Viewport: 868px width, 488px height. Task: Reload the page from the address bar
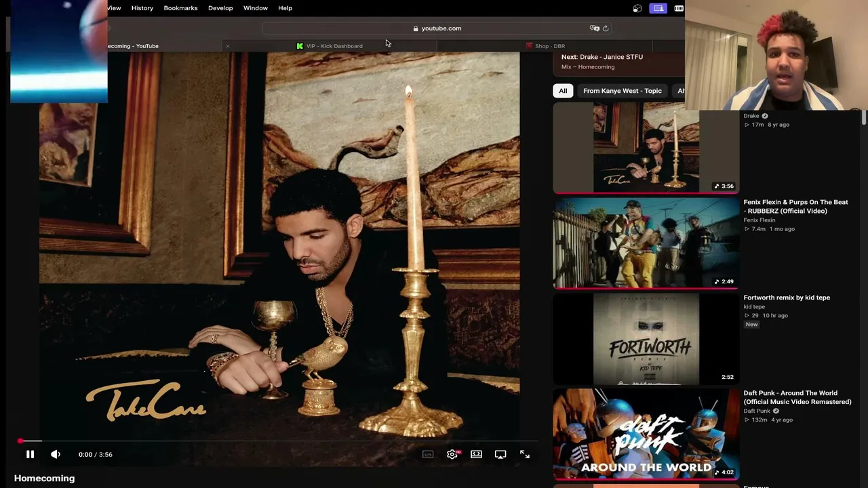pyautogui.click(x=606, y=28)
